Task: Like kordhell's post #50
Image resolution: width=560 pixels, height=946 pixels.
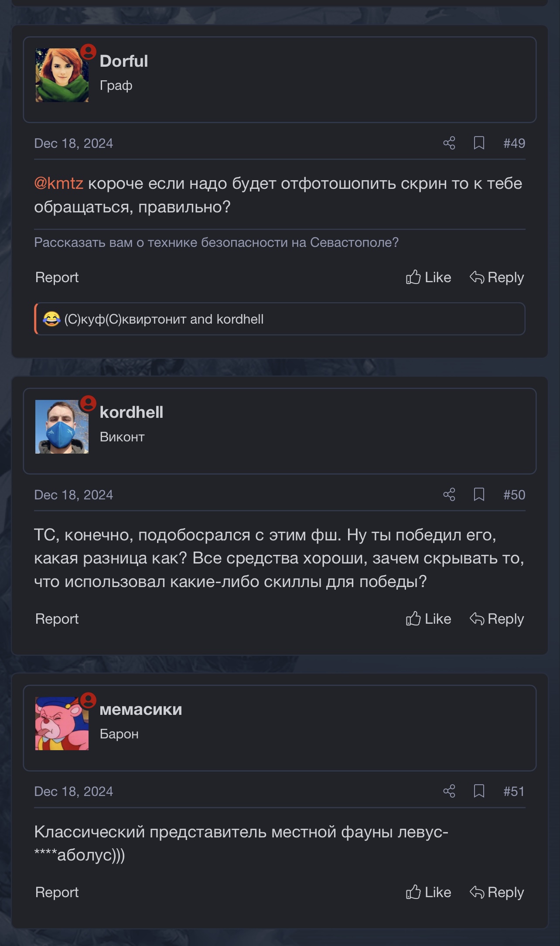Action: (428, 619)
